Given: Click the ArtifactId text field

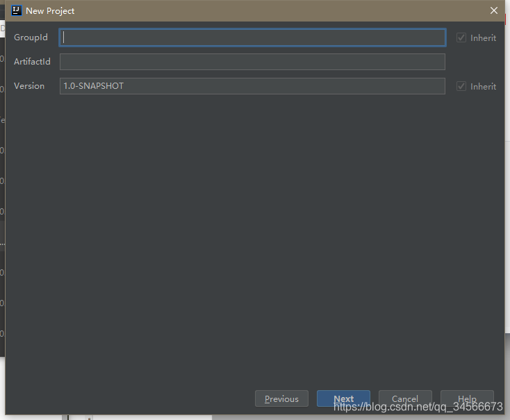Looking at the screenshot, I should click(252, 62).
